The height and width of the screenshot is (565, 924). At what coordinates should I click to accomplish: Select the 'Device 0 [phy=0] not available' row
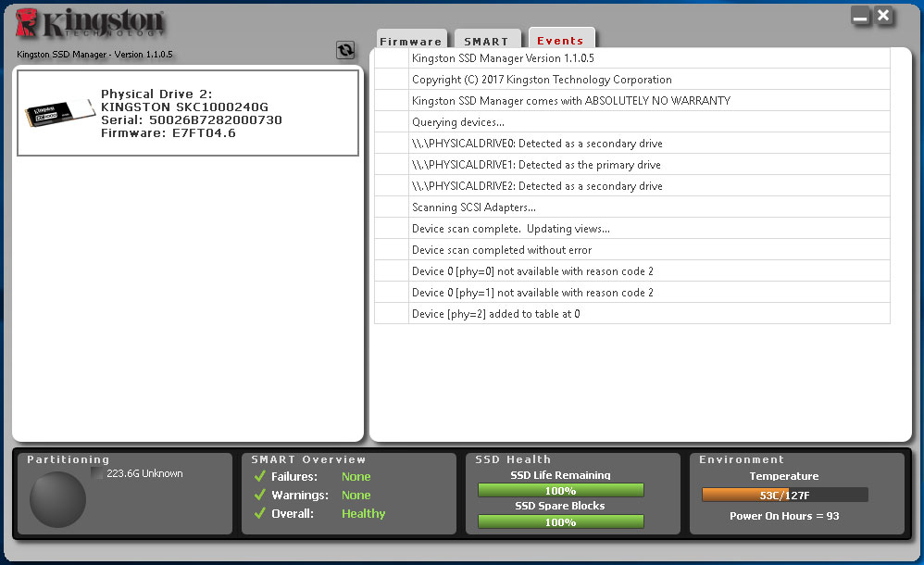click(631, 270)
